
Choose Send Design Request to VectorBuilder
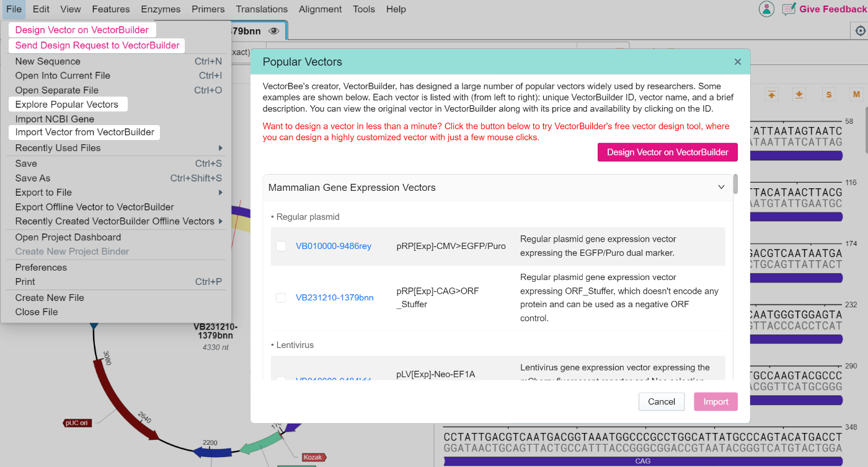[x=97, y=45]
